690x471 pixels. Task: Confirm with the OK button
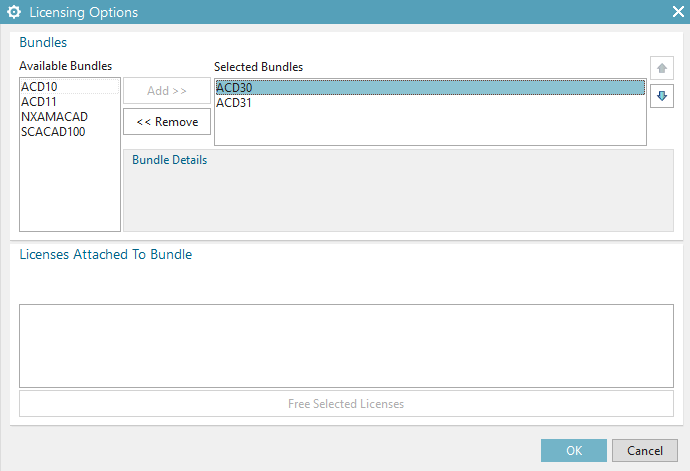[x=573, y=450]
